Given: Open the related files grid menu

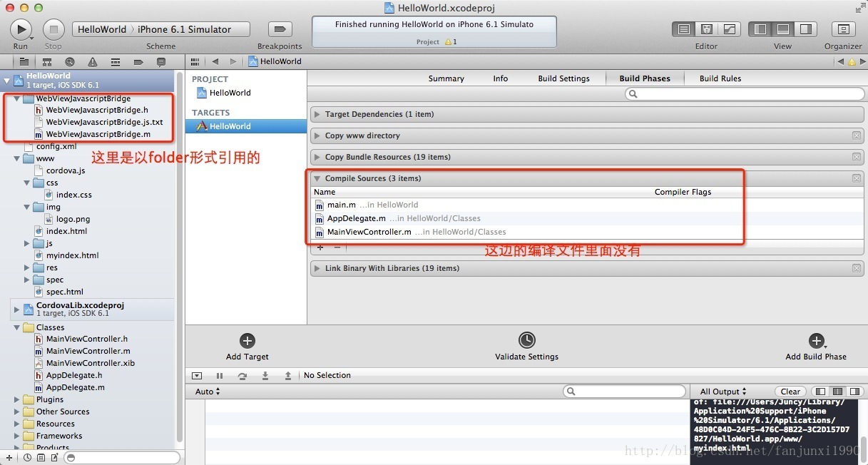Looking at the screenshot, I should [195, 61].
